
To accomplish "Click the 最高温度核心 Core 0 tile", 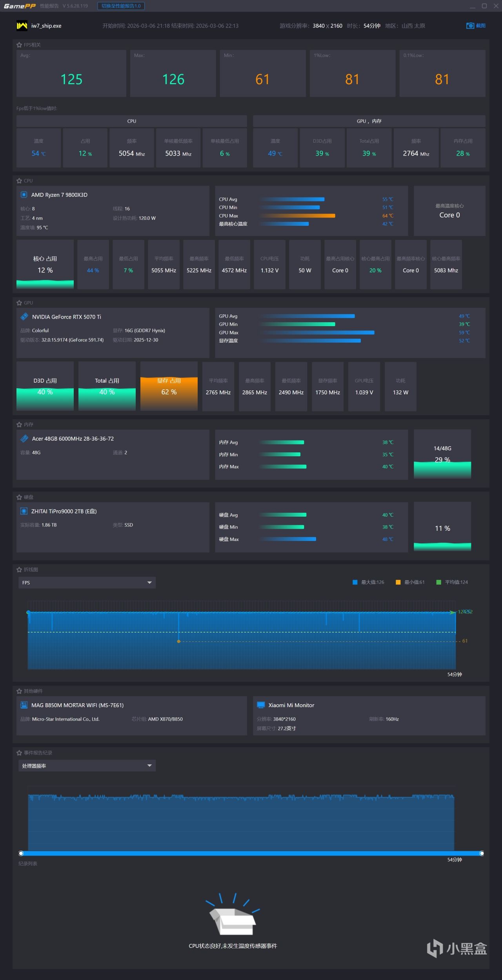I will (x=449, y=211).
